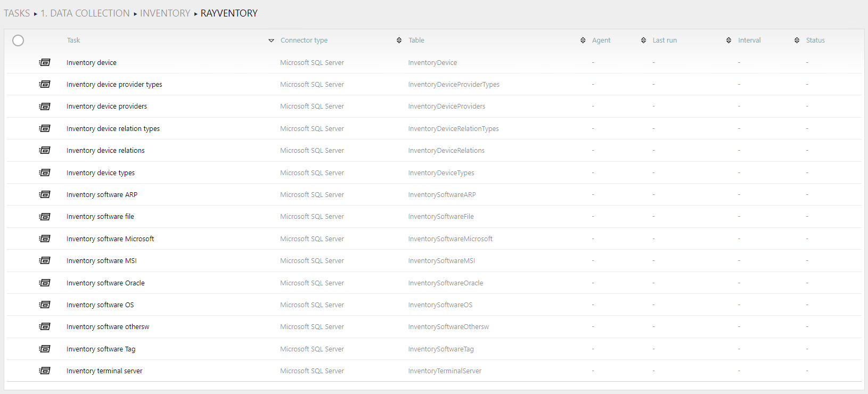
Task: Click the task icon for Inventory software file
Action: 45,217
